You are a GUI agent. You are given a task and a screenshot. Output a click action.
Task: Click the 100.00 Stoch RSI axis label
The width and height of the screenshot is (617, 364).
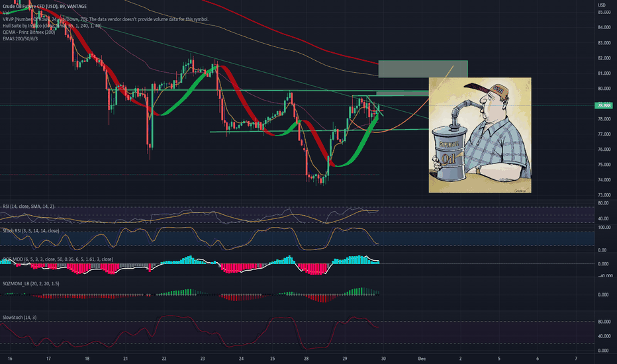coord(604,228)
